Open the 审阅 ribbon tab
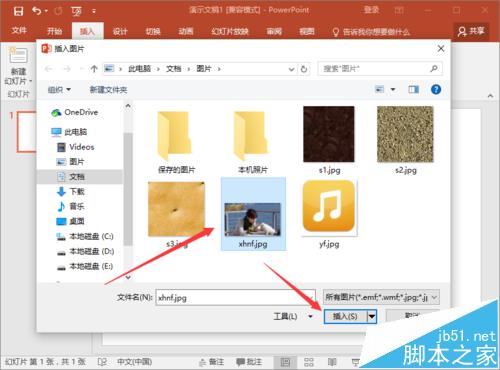 (274, 31)
